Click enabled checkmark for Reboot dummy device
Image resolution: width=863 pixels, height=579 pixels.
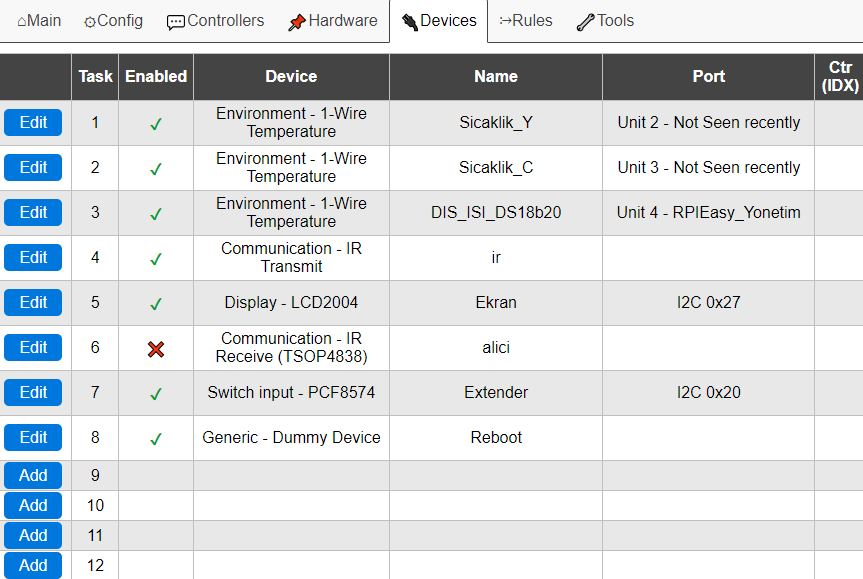(x=156, y=439)
